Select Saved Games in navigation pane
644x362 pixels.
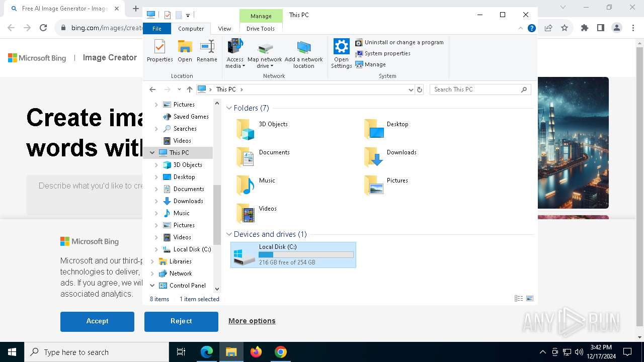(191, 117)
